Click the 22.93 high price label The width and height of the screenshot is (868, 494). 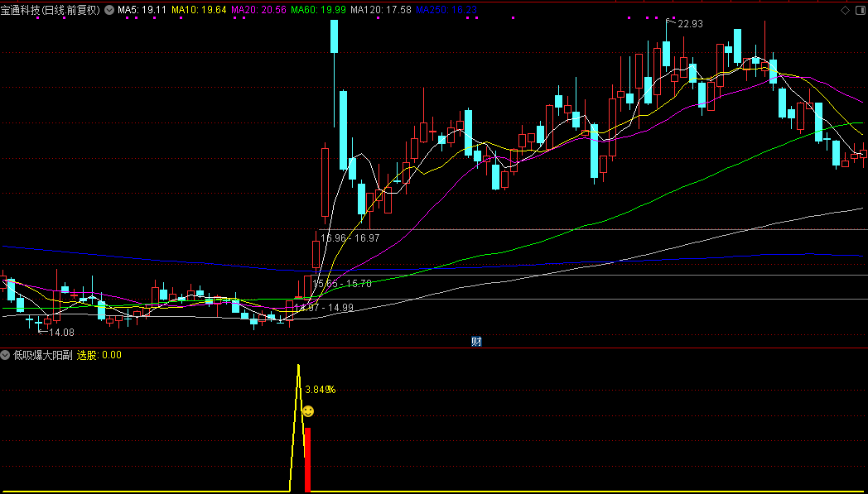point(690,24)
